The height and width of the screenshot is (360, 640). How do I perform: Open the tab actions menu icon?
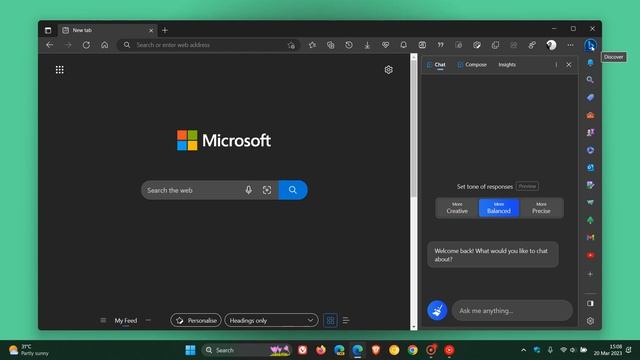pos(48,30)
